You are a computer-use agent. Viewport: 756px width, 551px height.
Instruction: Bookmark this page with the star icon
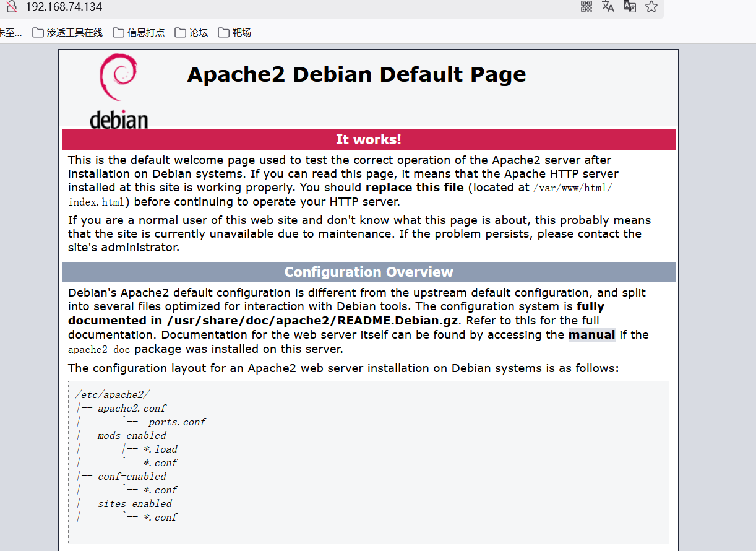click(651, 7)
